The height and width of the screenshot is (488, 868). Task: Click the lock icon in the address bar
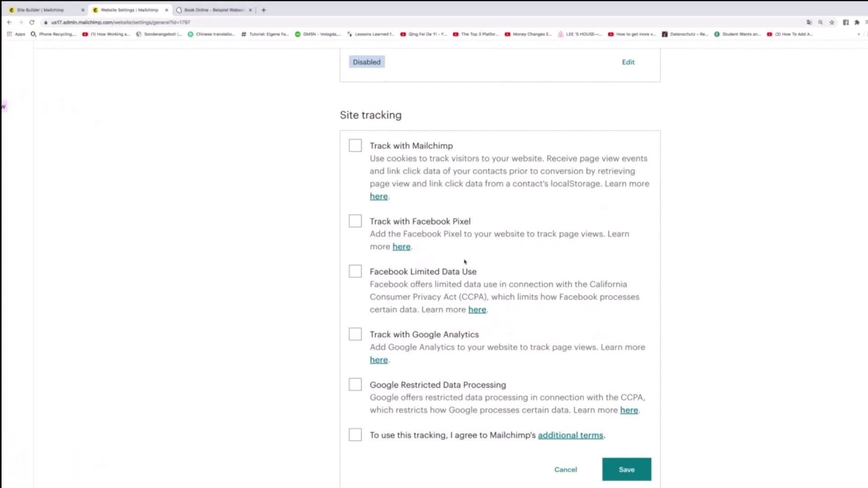click(x=46, y=22)
